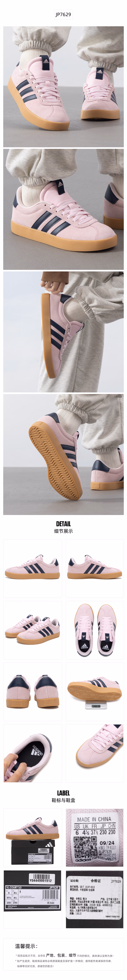Image resolution: width=127 pixels, height=980 pixels.
Task: Click the DETAIL 细节展示 section heading
Action: (x=63, y=527)
